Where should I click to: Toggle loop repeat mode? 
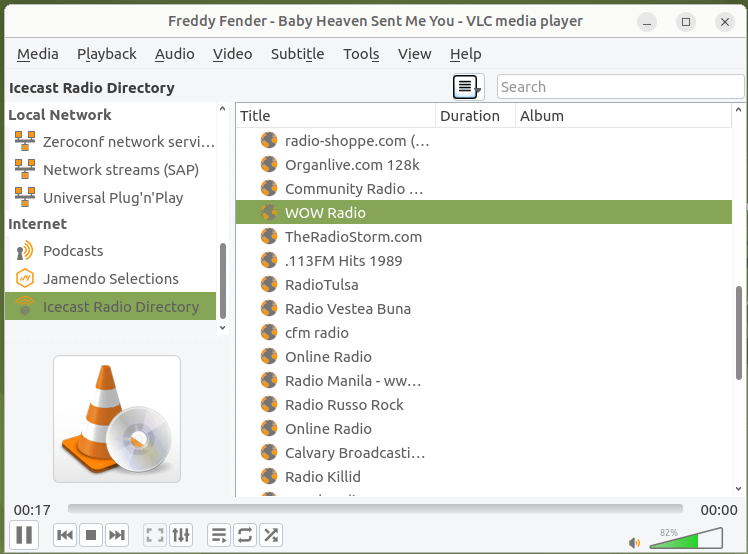(x=245, y=535)
